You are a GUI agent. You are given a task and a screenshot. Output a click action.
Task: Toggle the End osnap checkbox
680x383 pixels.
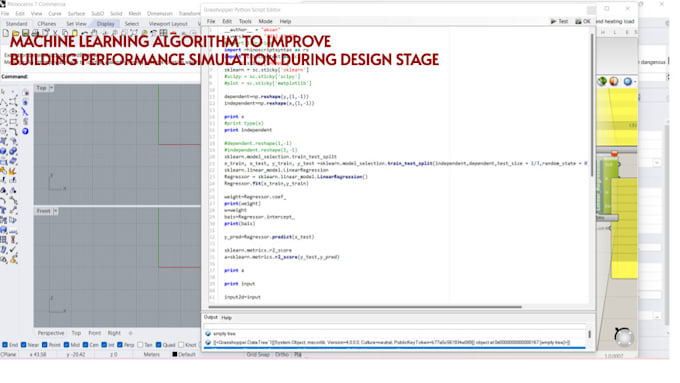click(x=5, y=345)
